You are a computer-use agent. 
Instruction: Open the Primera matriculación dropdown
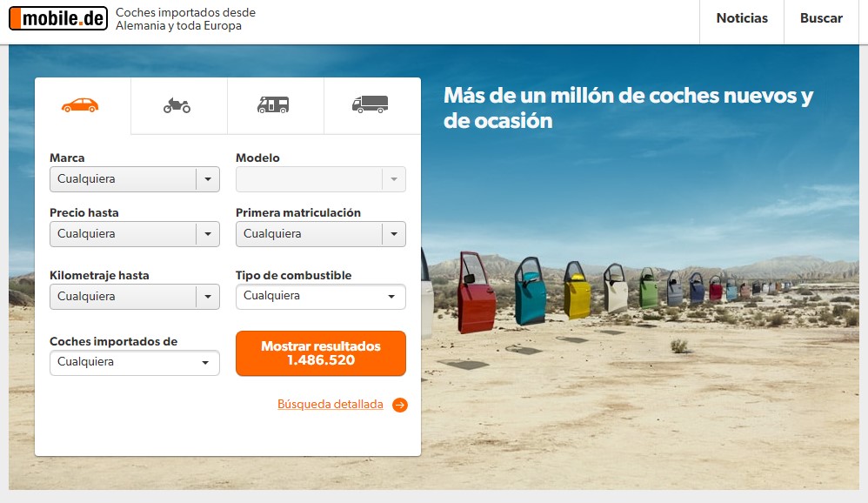tap(321, 234)
